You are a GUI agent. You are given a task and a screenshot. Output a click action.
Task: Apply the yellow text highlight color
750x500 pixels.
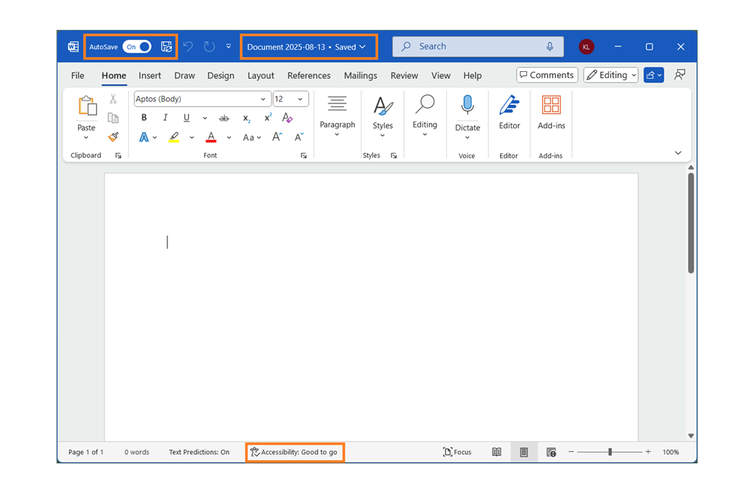tap(174, 137)
